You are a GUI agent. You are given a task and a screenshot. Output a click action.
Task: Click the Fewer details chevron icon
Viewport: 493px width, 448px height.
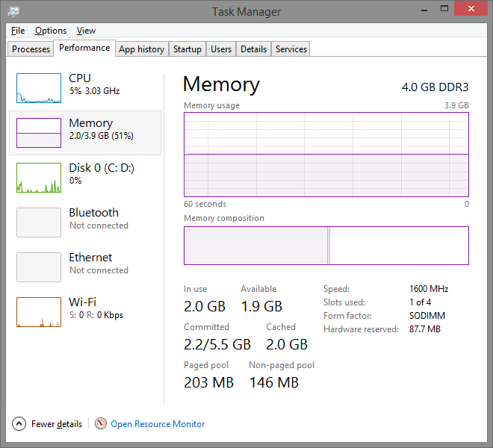click(x=19, y=424)
